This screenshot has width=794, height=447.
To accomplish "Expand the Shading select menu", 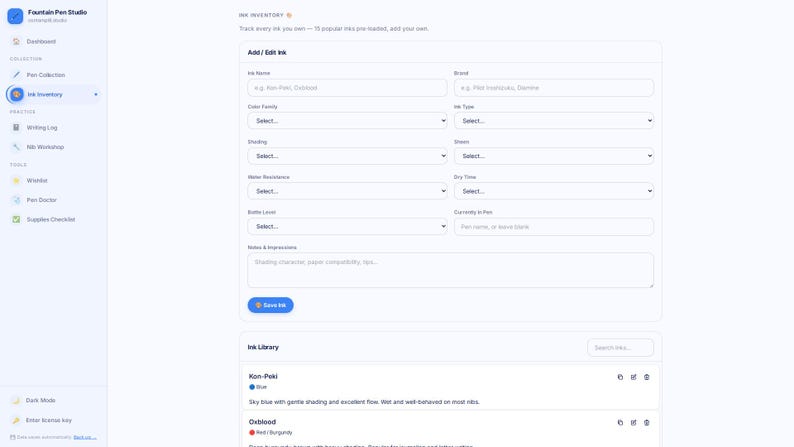I will tap(347, 156).
